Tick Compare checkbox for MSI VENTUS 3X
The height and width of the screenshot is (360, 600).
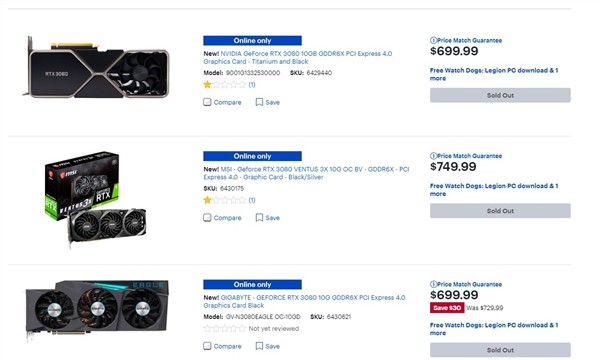(207, 218)
